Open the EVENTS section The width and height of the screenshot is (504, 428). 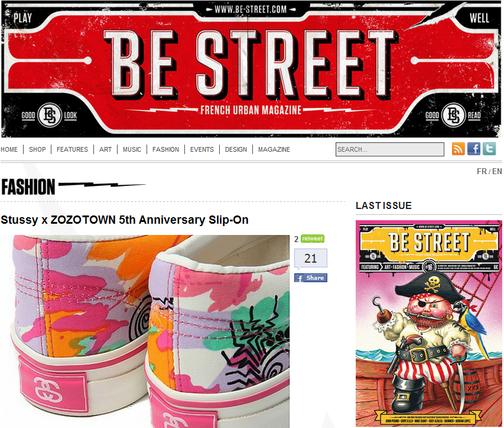[x=202, y=149]
